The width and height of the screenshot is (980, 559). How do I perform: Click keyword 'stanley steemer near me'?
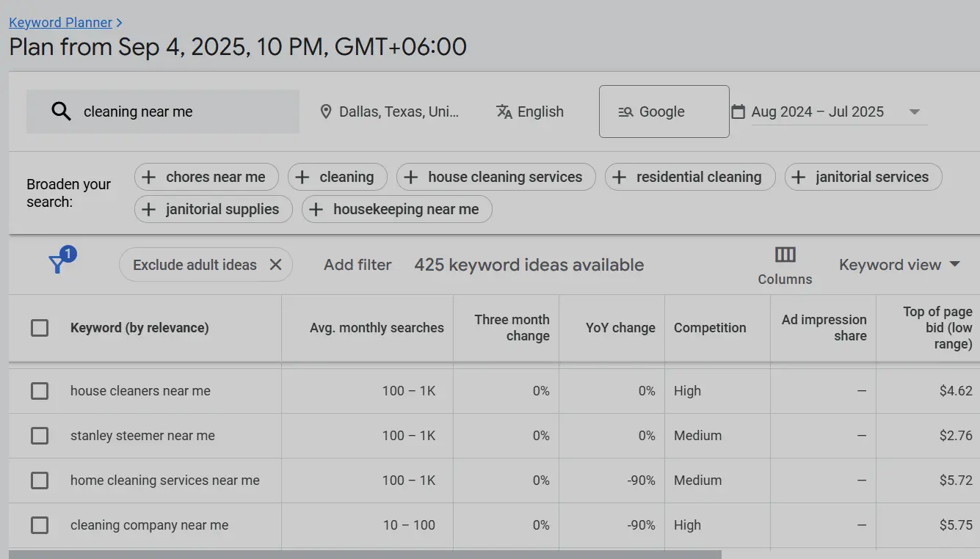[x=142, y=436]
